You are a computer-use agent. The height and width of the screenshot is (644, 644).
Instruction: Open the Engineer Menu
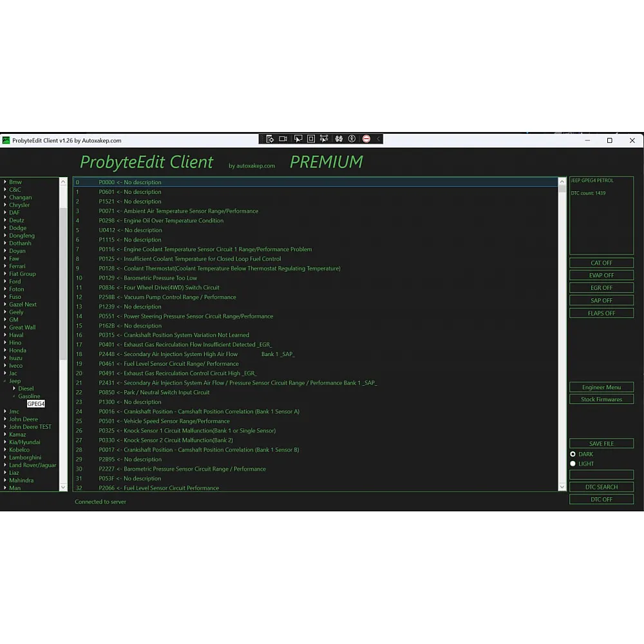pyautogui.click(x=601, y=387)
